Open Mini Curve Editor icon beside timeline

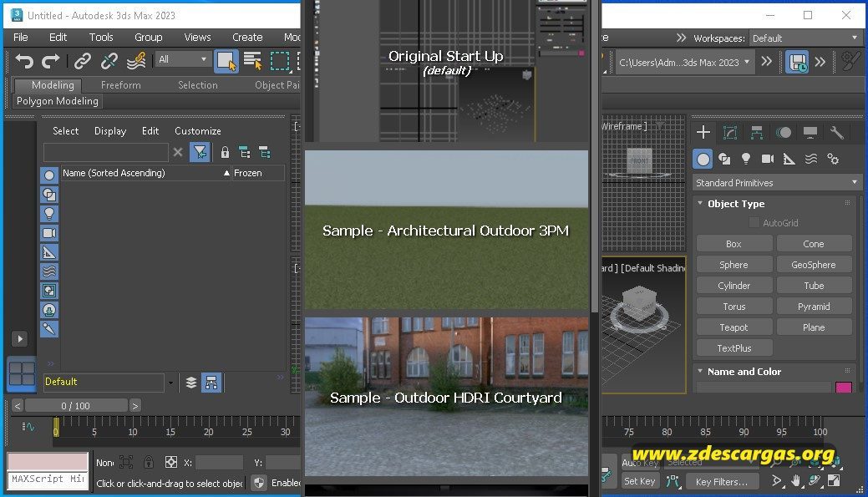point(28,427)
